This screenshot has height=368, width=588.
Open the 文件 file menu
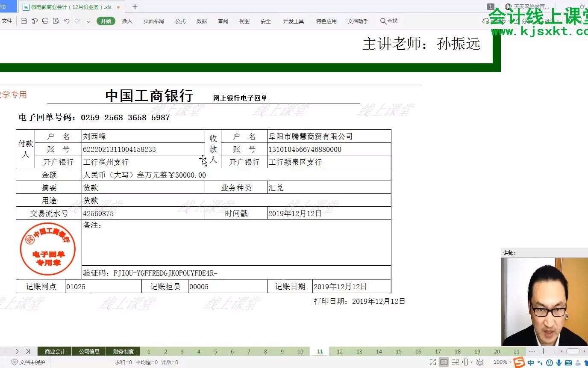[7, 21]
